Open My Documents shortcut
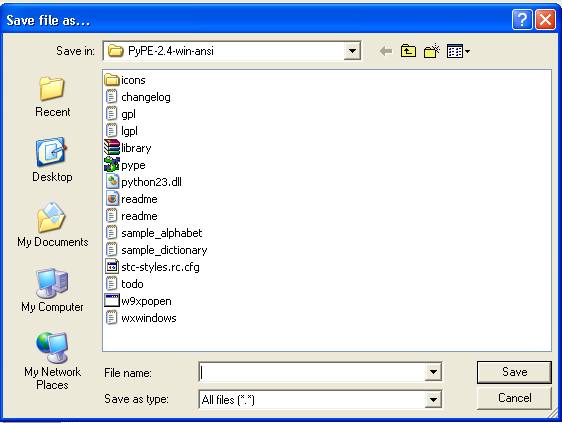The image size is (562, 423). (x=52, y=225)
